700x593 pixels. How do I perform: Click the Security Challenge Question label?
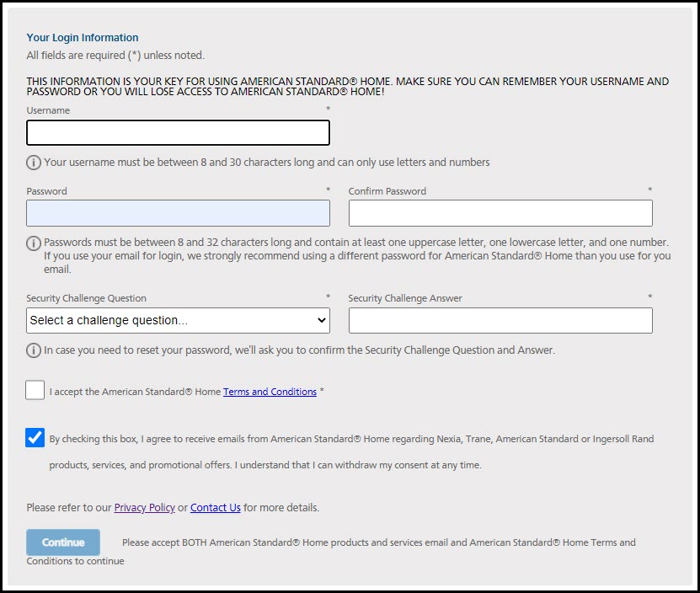point(86,298)
